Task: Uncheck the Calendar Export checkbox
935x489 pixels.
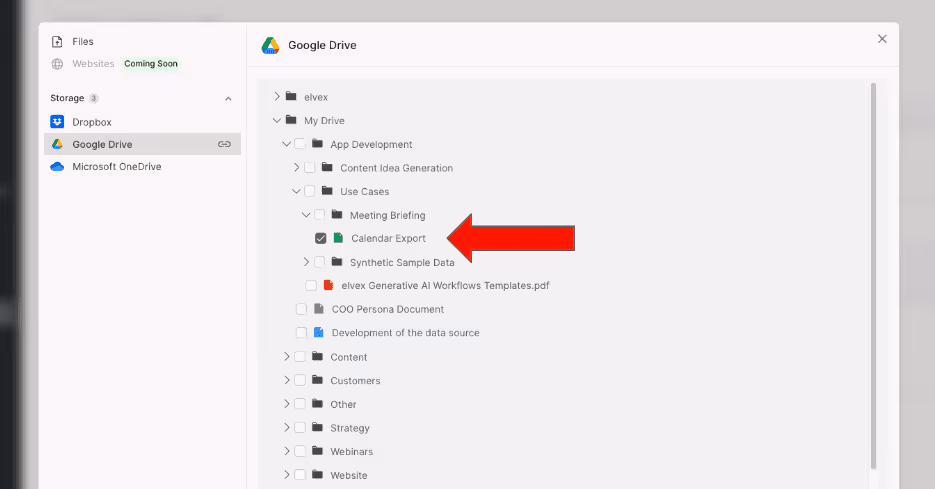Action: point(321,239)
